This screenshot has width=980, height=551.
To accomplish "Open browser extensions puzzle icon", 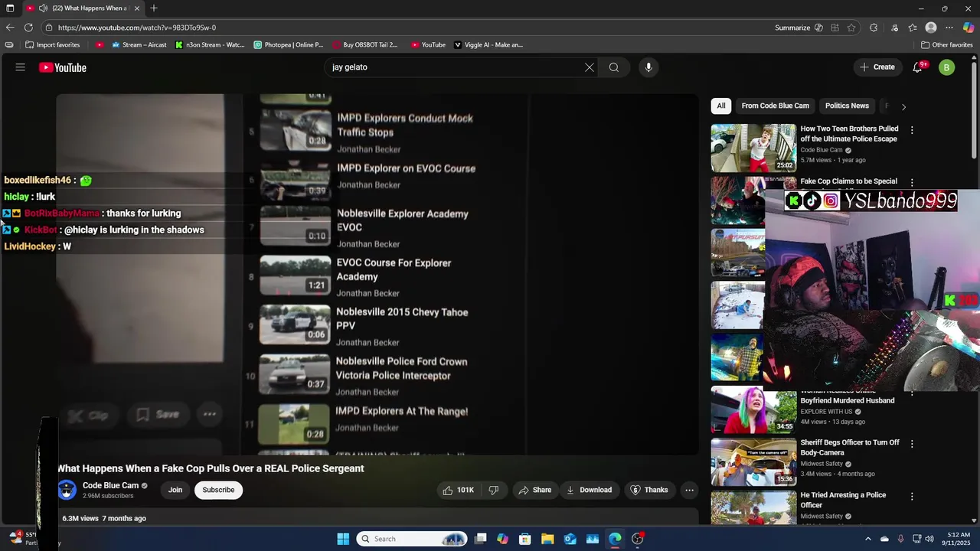I will coord(874,28).
